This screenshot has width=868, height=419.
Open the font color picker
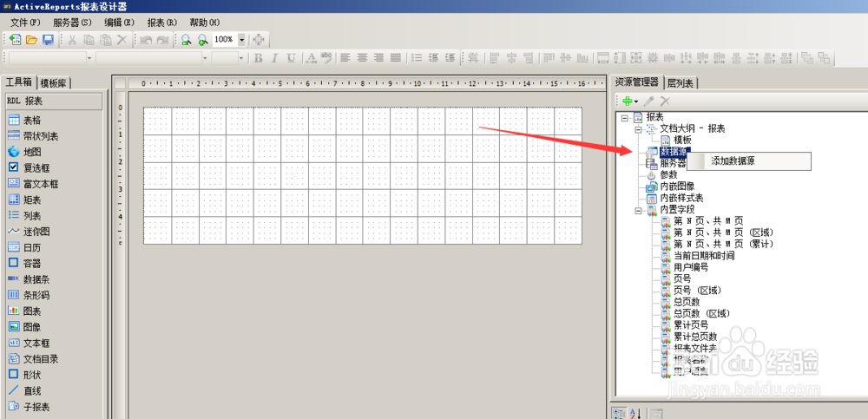(311, 57)
